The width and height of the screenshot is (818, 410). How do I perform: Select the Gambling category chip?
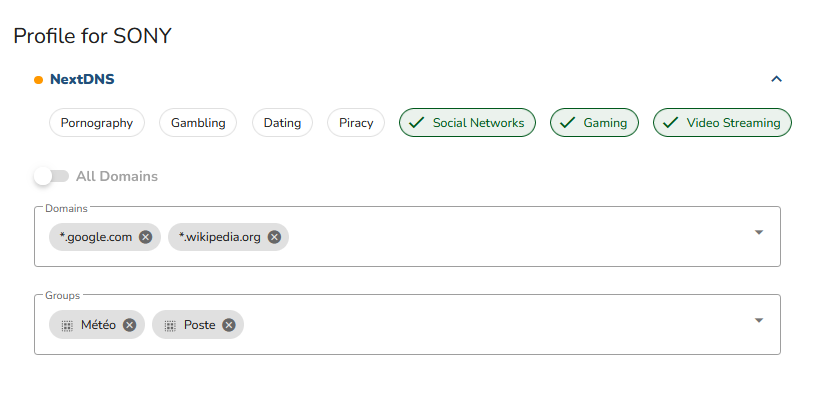coord(198,123)
